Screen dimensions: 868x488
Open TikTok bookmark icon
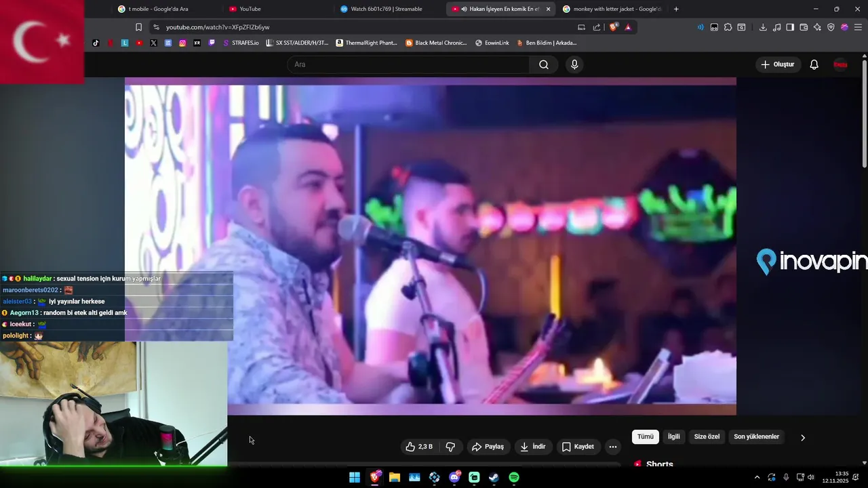pos(96,43)
